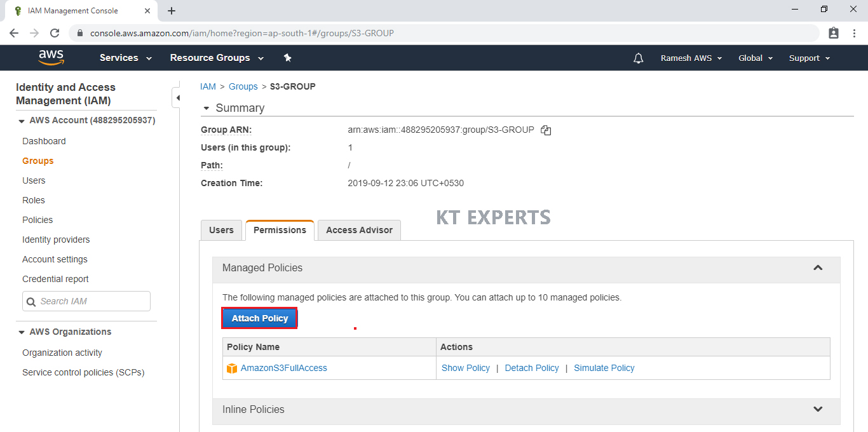Image resolution: width=868 pixels, height=432 pixels.
Task: Click the Detach Policy link
Action: pos(532,368)
